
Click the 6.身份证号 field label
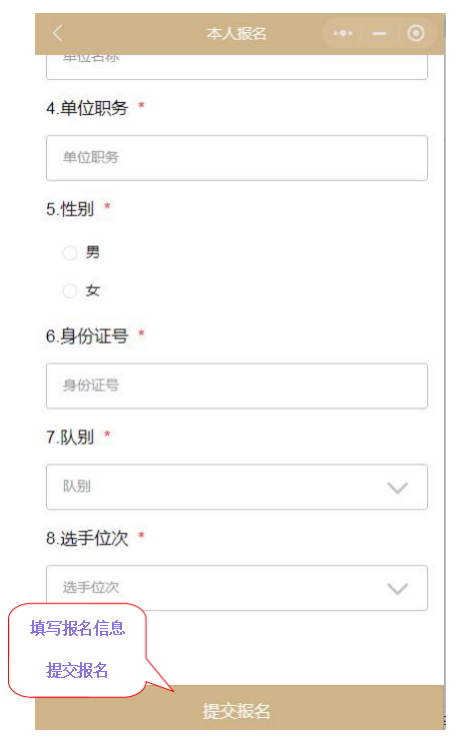(87, 336)
